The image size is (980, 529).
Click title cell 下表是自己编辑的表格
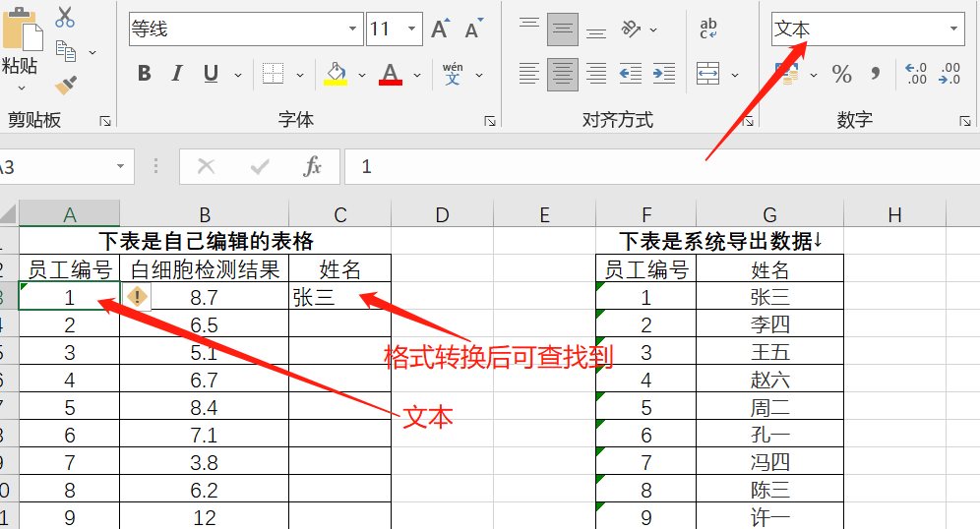(x=205, y=241)
